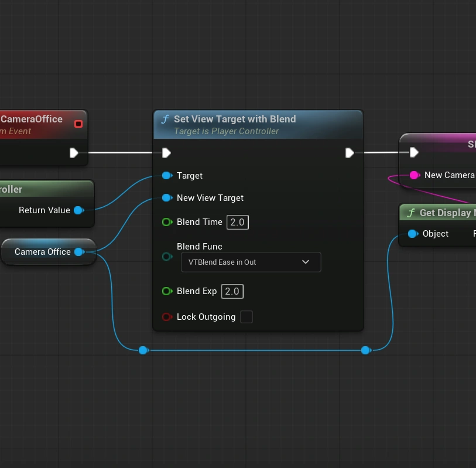Click the Blend Exp float pin
476x468 pixels.
(x=167, y=291)
